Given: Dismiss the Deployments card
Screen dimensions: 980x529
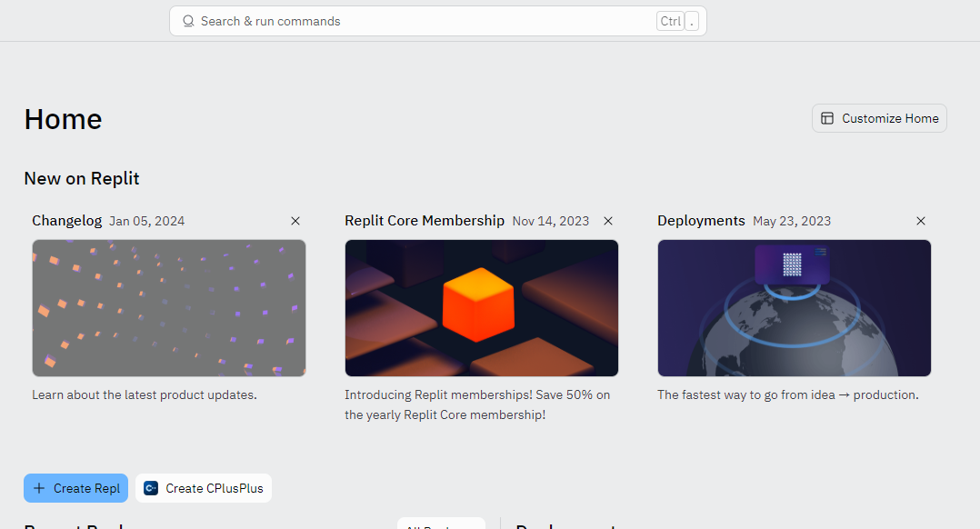Looking at the screenshot, I should 921,221.
